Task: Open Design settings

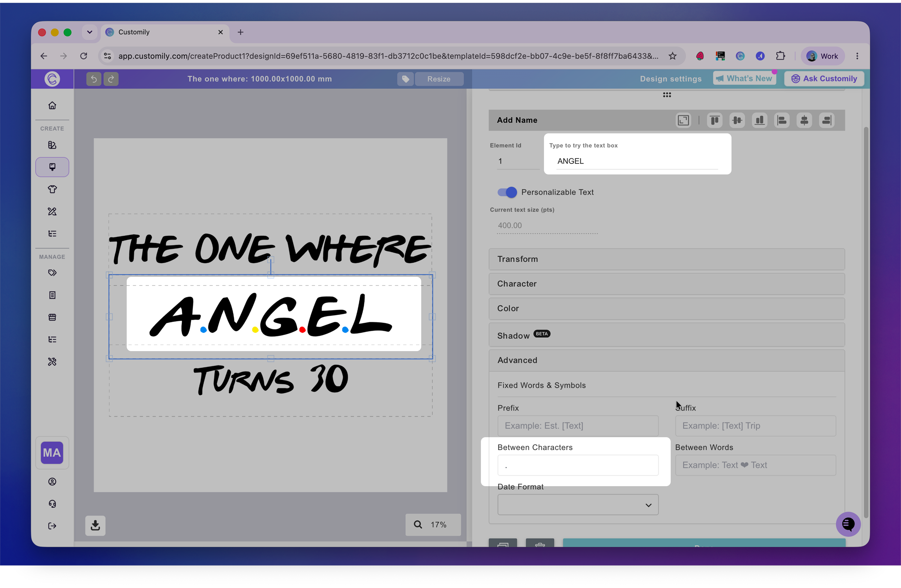Action: coord(670,79)
